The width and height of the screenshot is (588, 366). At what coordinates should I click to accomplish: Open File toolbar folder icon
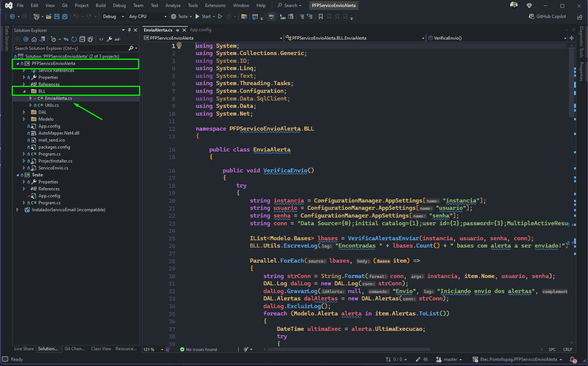[x=48, y=17]
